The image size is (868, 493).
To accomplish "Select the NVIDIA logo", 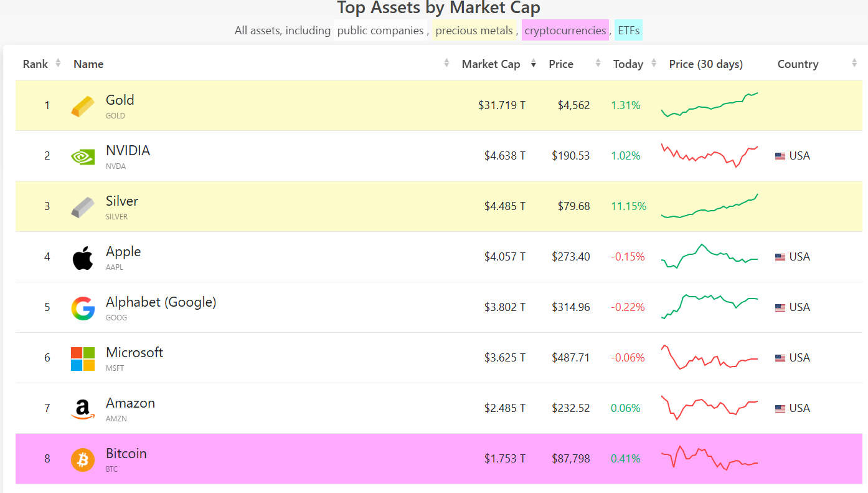I will (83, 156).
